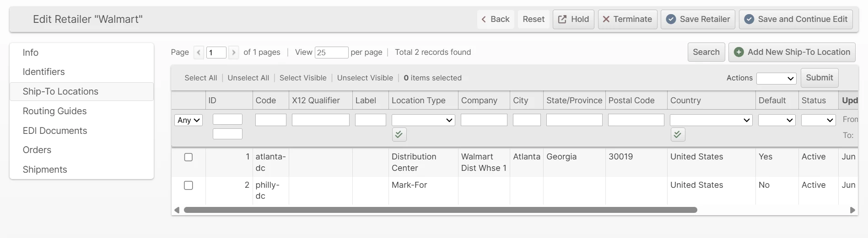The image size is (868, 238).
Task: Click the ID from filter field
Action: [x=227, y=119]
